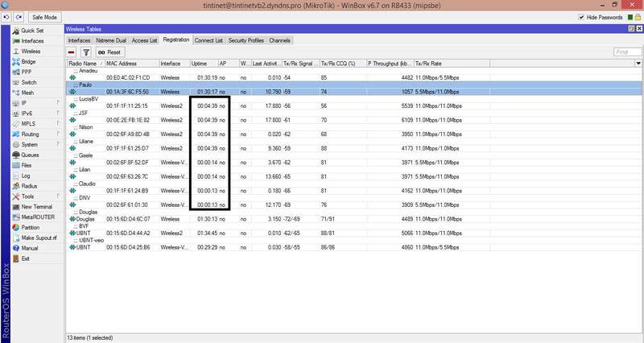Viewport: 644px width, 343px height.
Task: Click the Find search field
Action: (628, 52)
